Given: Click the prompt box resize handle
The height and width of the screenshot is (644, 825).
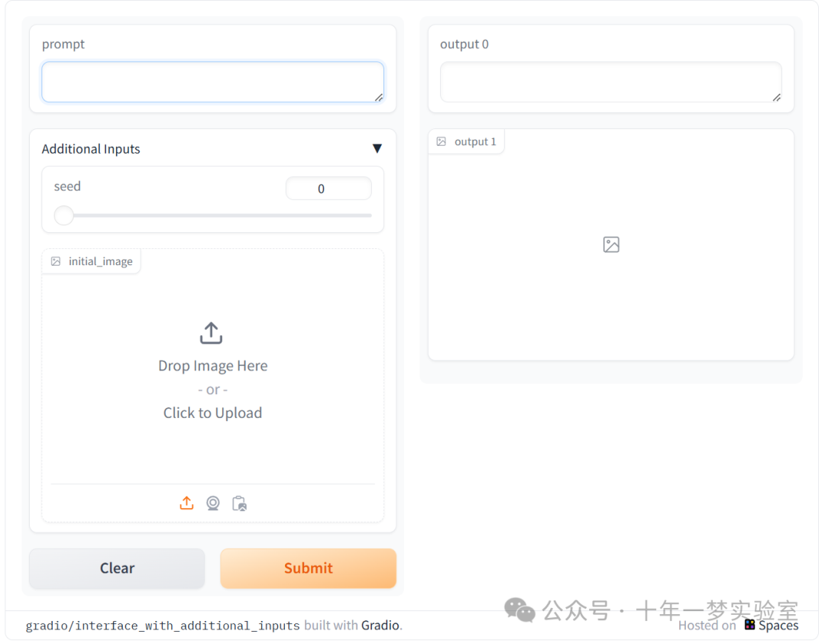Looking at the screenshot, I should tap(379, 97).
